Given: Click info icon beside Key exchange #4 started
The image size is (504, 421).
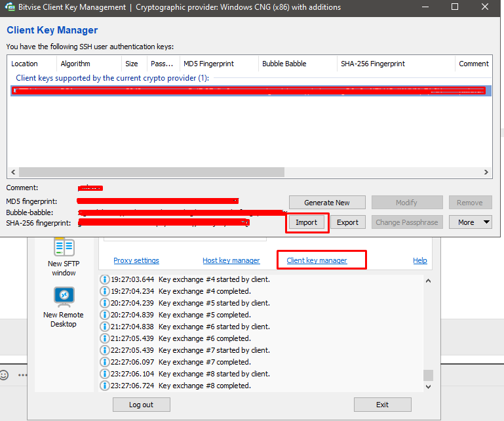Looking at the screenshot, I should pos(104,279).
